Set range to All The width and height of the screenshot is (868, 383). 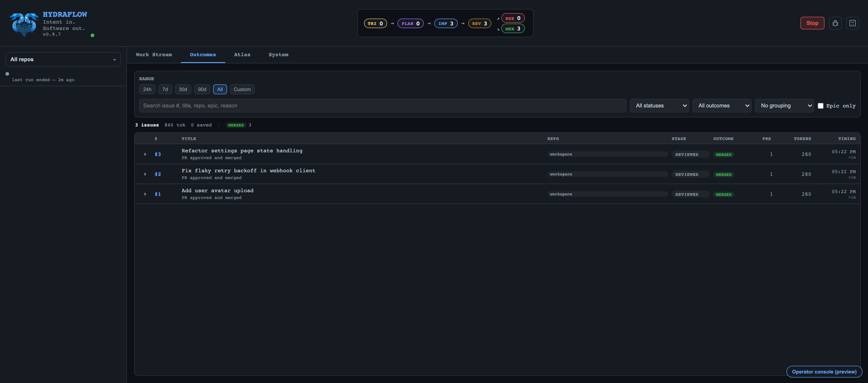(220, 89)
